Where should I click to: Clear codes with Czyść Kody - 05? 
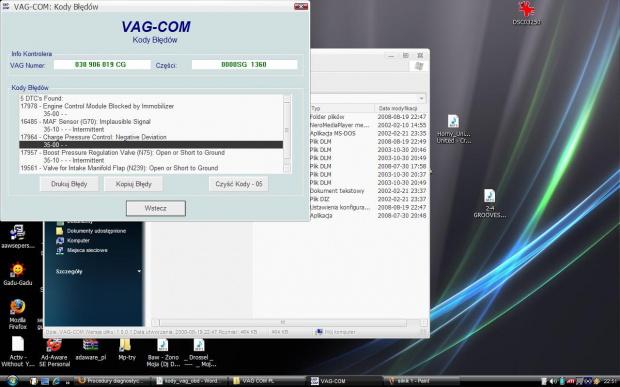(238, 184)
